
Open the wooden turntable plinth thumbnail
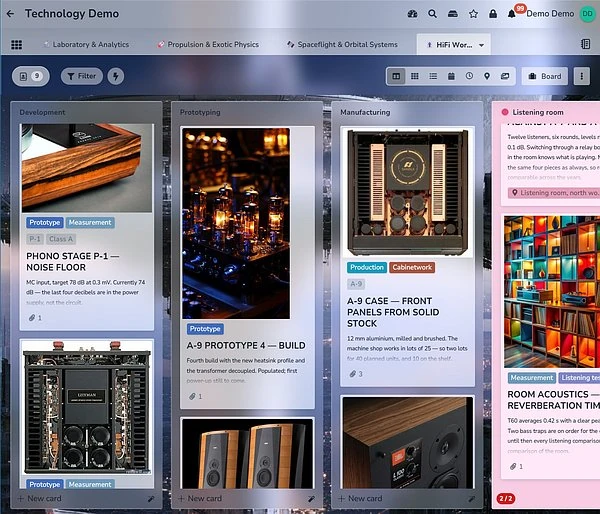(x=87, y=168)
